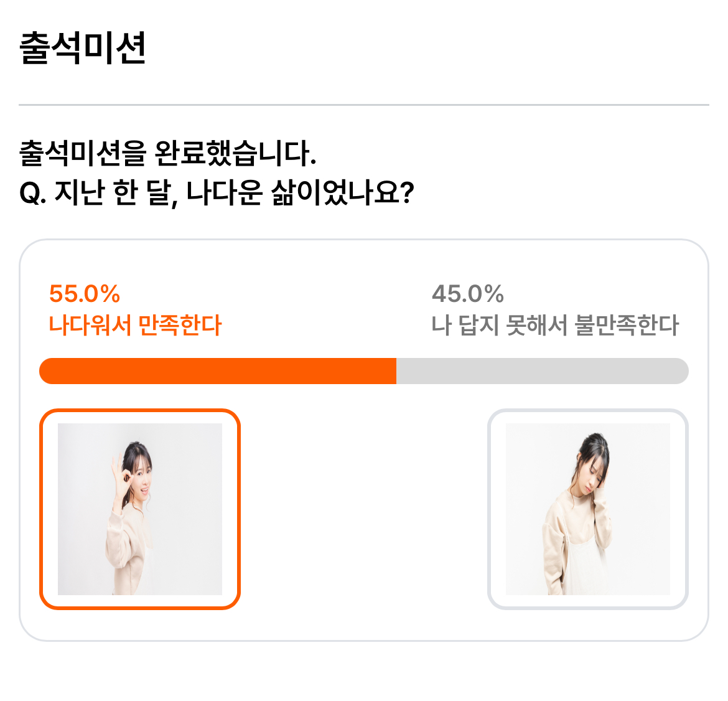The width and height of the screenshot is (728, 701).
Task: Select the dissatisfied woman headache image
Action: click(588, 509)
